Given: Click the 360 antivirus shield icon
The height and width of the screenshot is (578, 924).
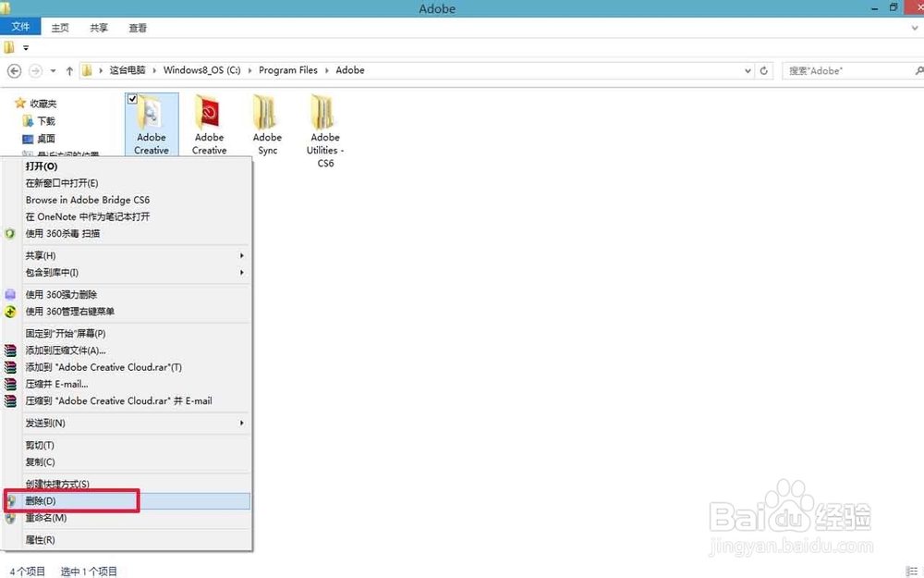Looking at the screenshot, I should click(10, 234).
